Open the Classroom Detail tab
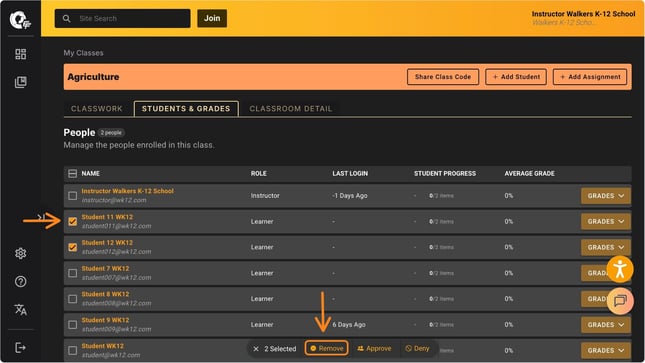Viewport: 645px width, 363px height. (290, 109)
